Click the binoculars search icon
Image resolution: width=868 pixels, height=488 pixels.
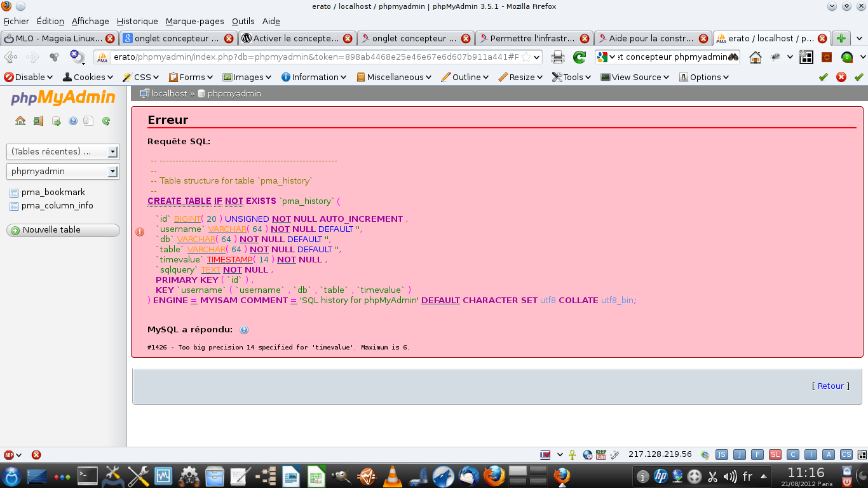click(x=733, y=57)
